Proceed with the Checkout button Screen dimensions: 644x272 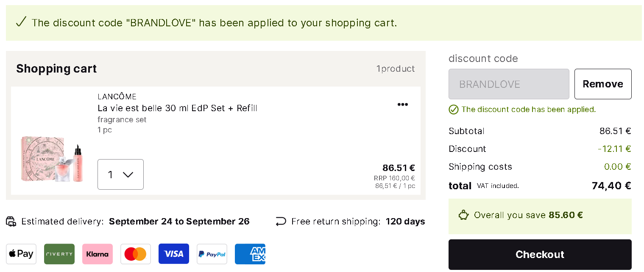[540, 255]
